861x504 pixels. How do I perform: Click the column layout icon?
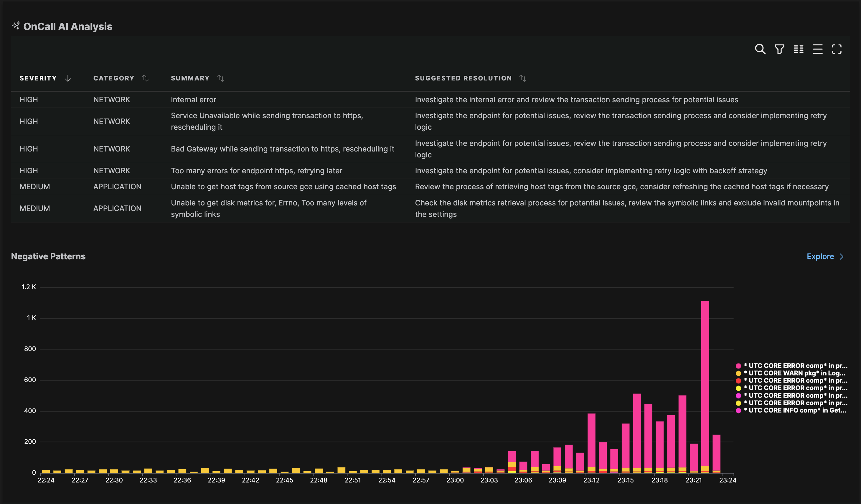799,49
